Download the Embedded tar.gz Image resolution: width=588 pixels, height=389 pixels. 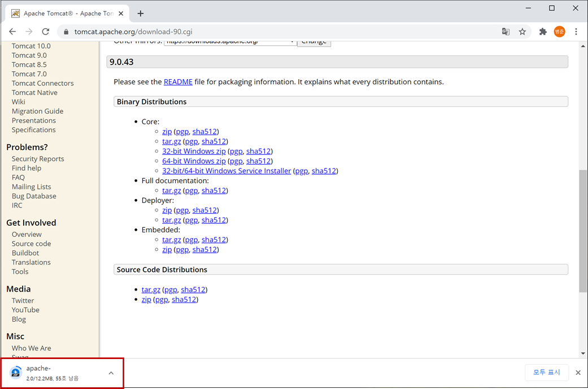pos(171,240)
